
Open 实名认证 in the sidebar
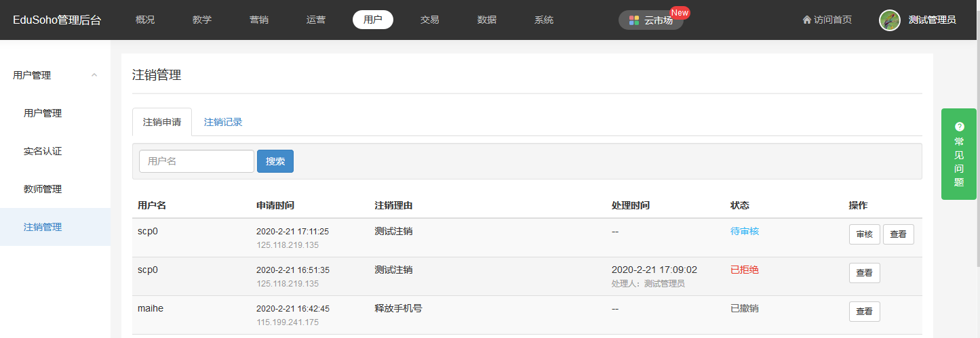click(x=43, y=151)
